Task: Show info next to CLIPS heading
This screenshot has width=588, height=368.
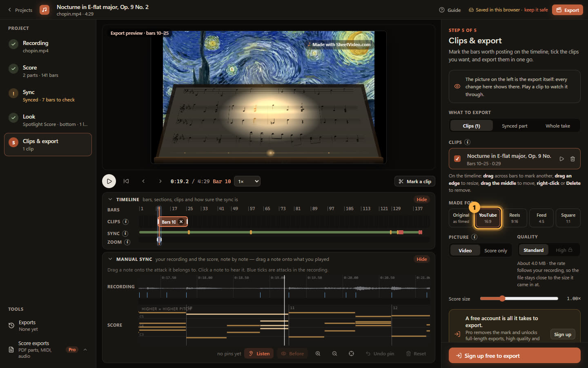Action: coord(468,142)
